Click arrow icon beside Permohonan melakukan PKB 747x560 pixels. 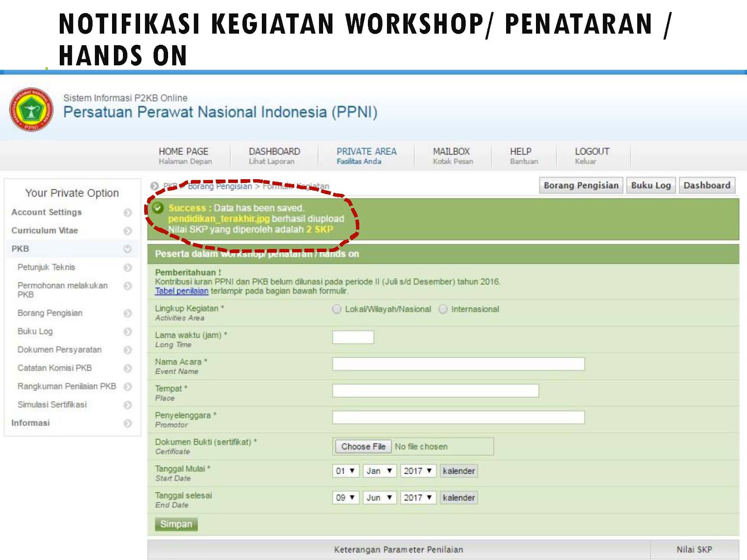[127, 286]
